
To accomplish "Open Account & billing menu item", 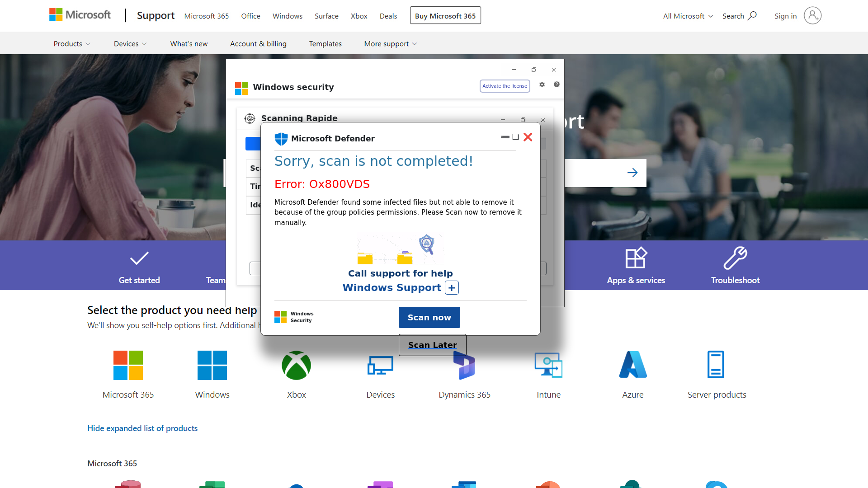I will tap(258, 44).
